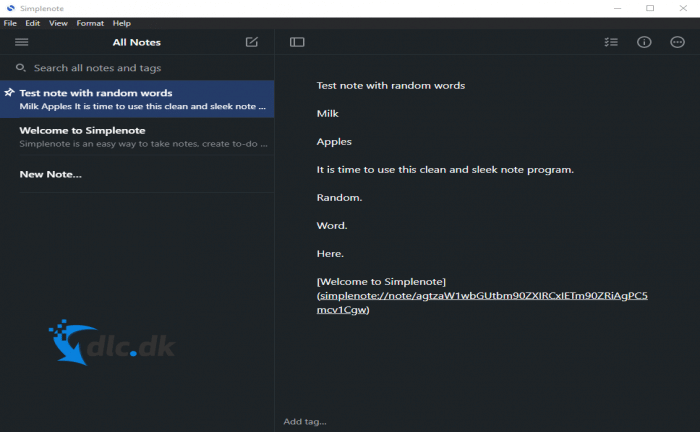Open the note actions ellipsis menu

tap(677, 42)
